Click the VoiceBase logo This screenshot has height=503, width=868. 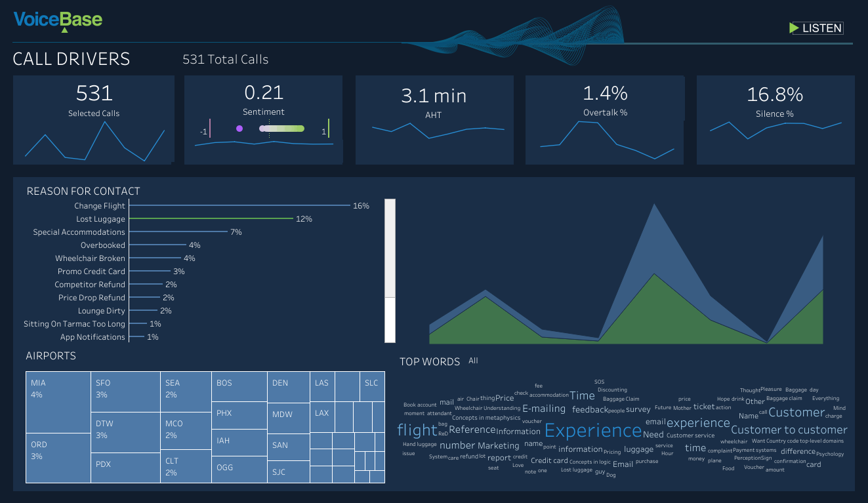point(58,20)
